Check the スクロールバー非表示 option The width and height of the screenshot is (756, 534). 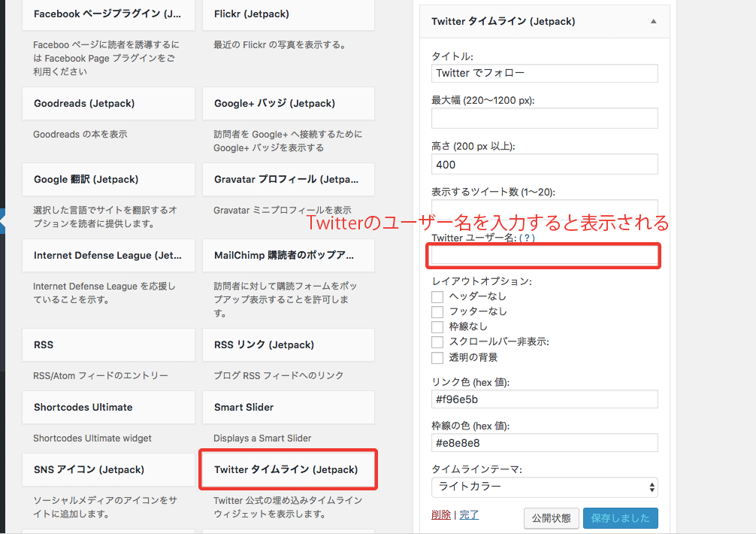[x=437, y=342]
